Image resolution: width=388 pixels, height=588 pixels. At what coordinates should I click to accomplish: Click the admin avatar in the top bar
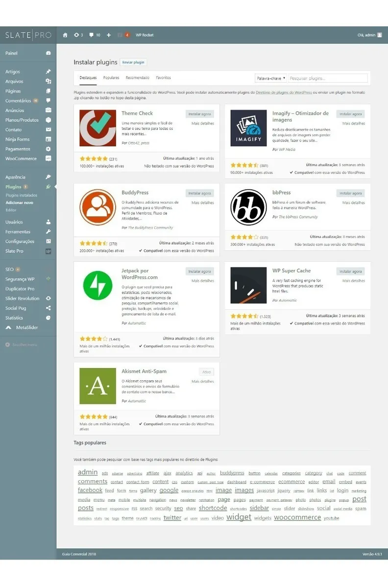[x=380, y=35]
